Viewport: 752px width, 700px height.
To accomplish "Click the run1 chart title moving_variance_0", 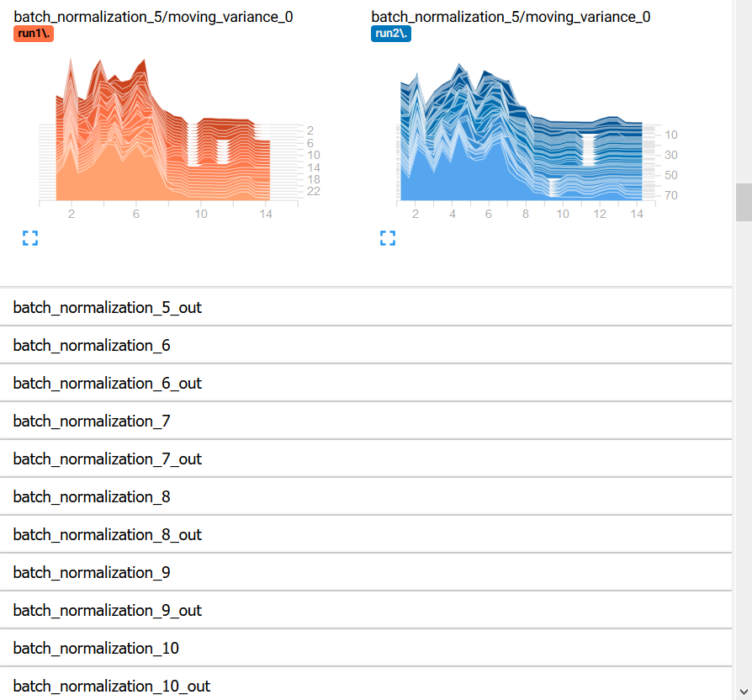I will click(153, 17).
